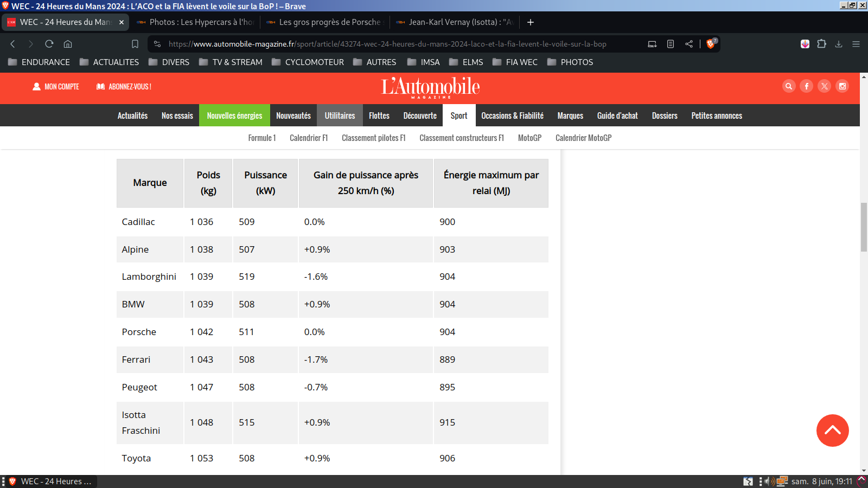Click the Ferrari energy value 889
The width and height of the screenshot is (868, 488).
click(448, 359)
